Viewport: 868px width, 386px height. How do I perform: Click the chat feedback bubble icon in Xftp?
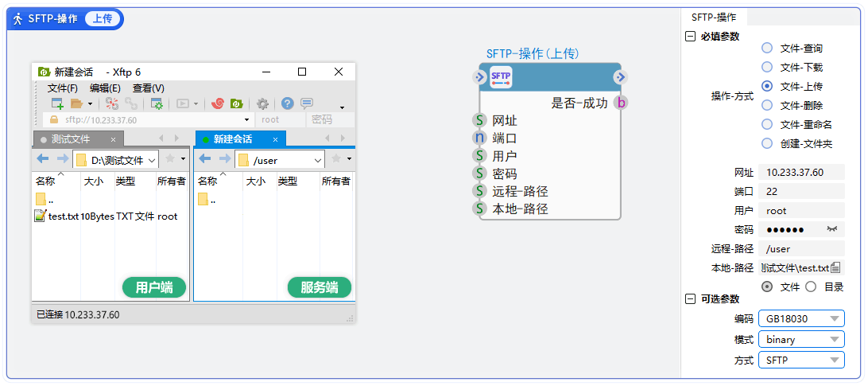click(307, 103)
